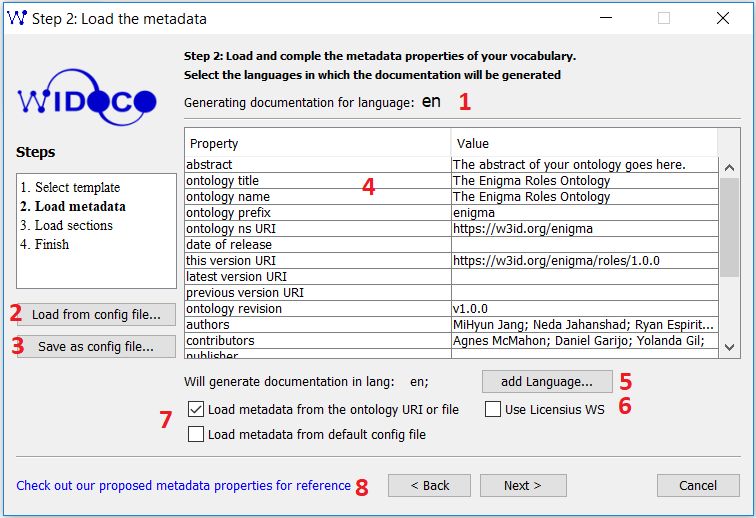Image resolution: width=756 pixels, height=518 pixels.
Task: Close the Step 2 window
Action: (722, 18)
